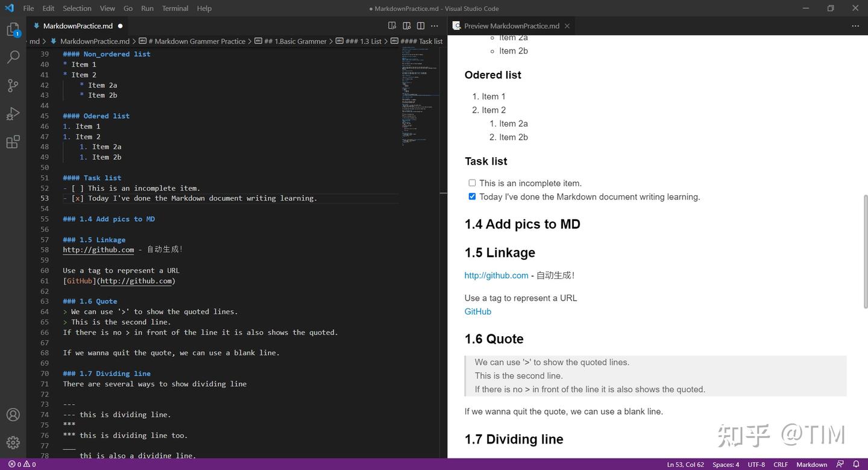868x470 pixels.
Task: Uncheck the completed Markdown learning task
Action: (x=472, y=196)
